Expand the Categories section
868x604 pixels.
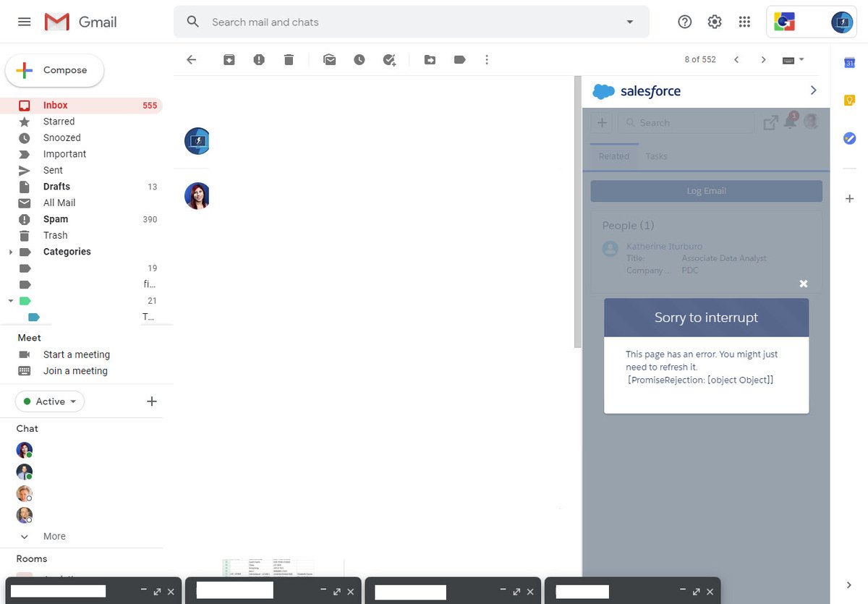[x=10, y=252]
